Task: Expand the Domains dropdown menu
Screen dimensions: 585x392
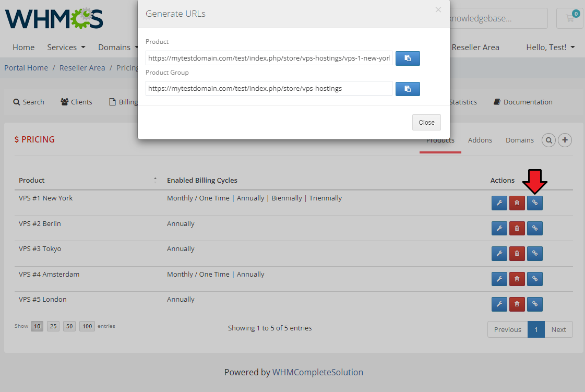Action: (118, 47)
